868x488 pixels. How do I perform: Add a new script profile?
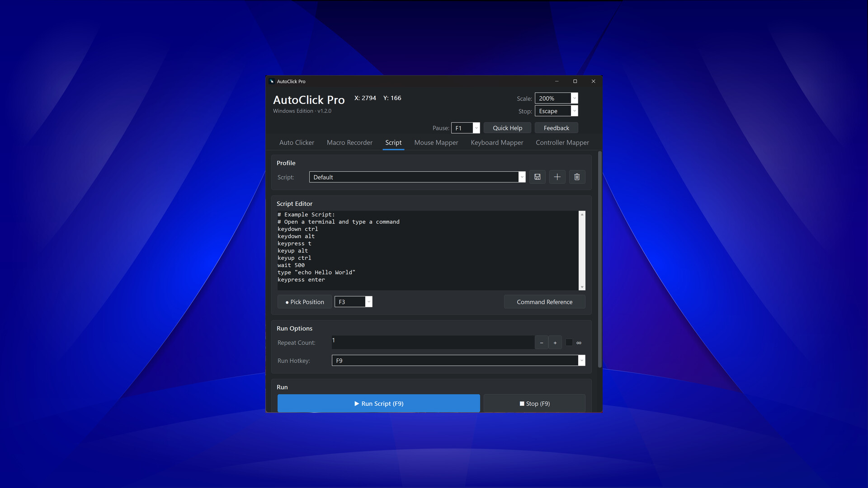557,177
